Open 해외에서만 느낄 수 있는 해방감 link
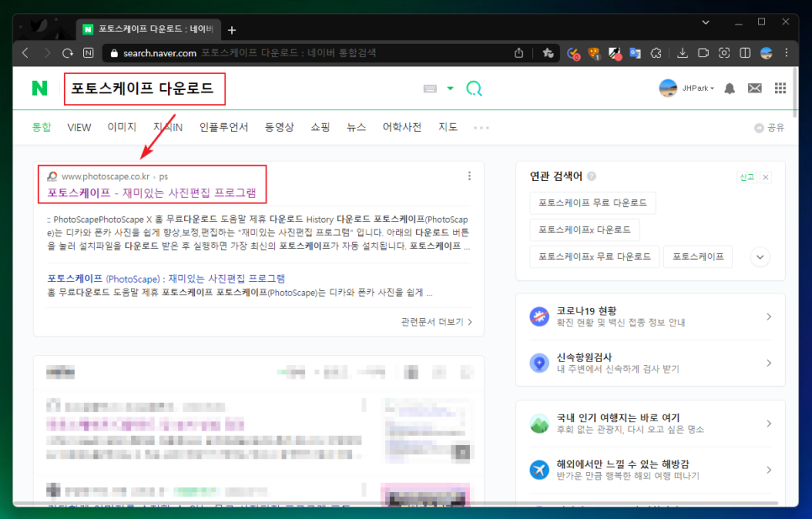Screen dimensions: 812x519 point(623,464)
